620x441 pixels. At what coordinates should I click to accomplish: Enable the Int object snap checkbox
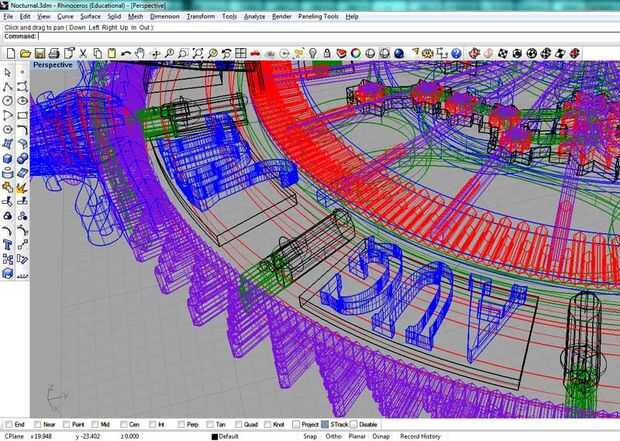[153, 424]
